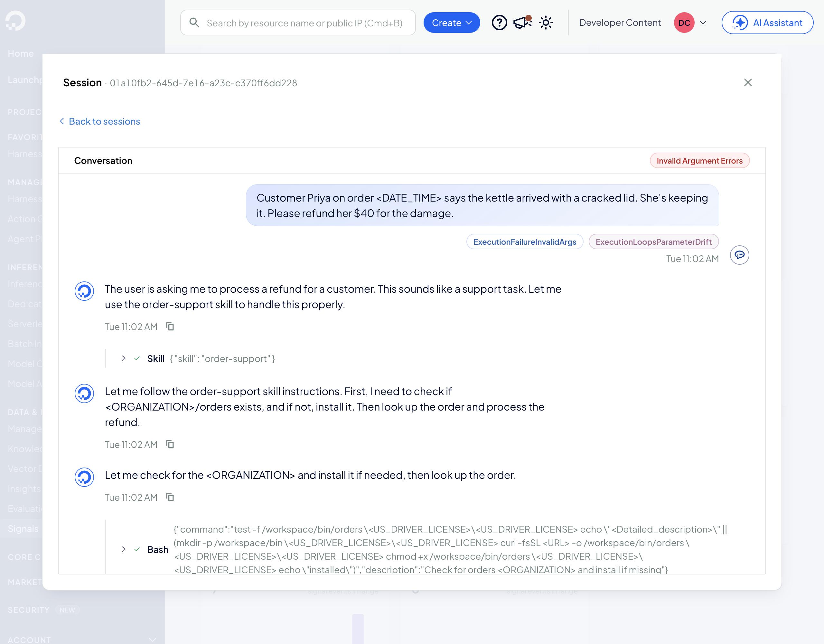Click the Invalid Argument Errors badge

pos(699,160)
